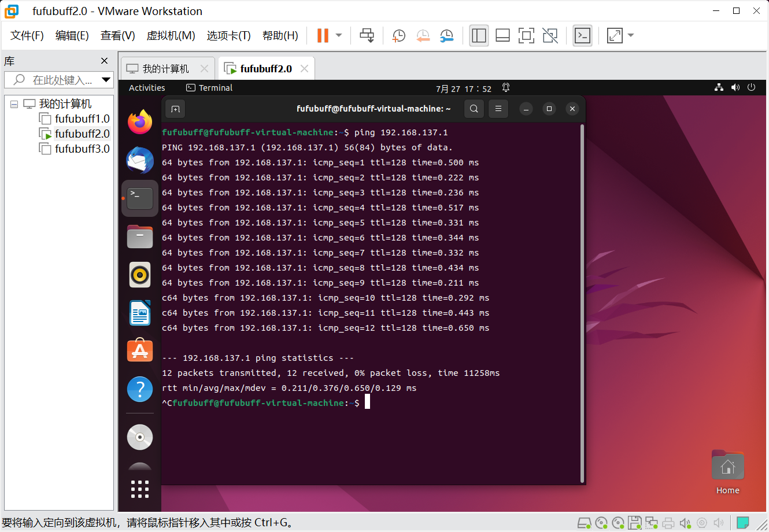Viewport: 769px width, 532px height.
Task: Open the 帮助(H) menu
Action: tap(280, 36)
